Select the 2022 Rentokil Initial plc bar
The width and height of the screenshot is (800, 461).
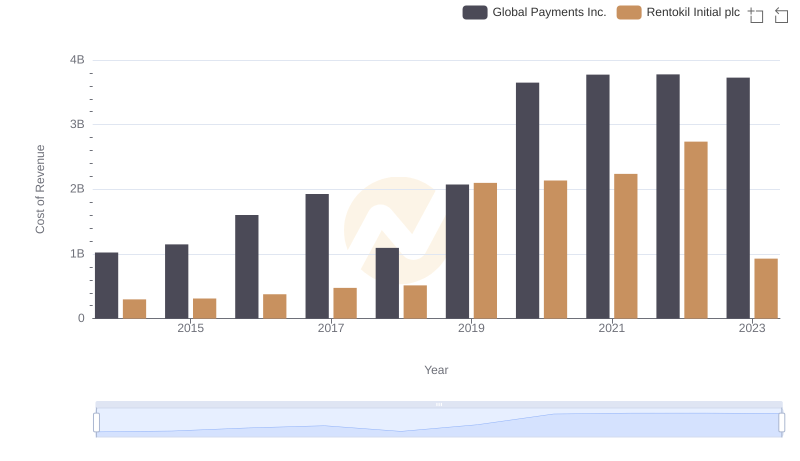pos(696,230)
